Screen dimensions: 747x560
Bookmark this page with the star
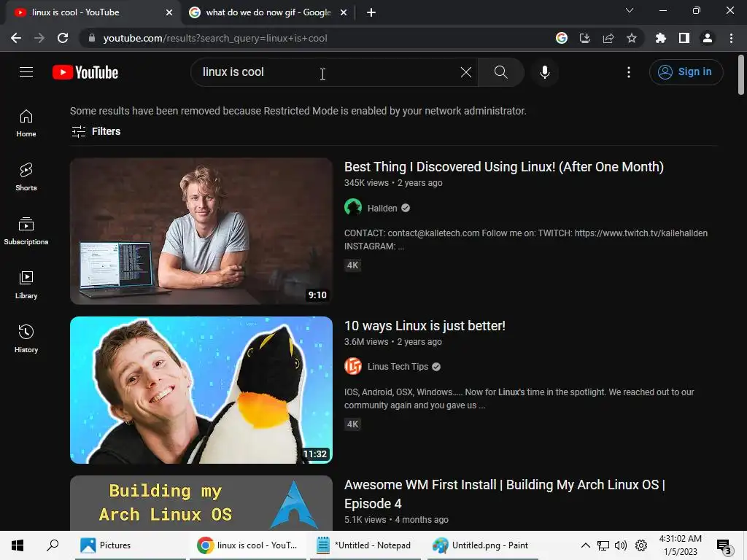point(632,38)
